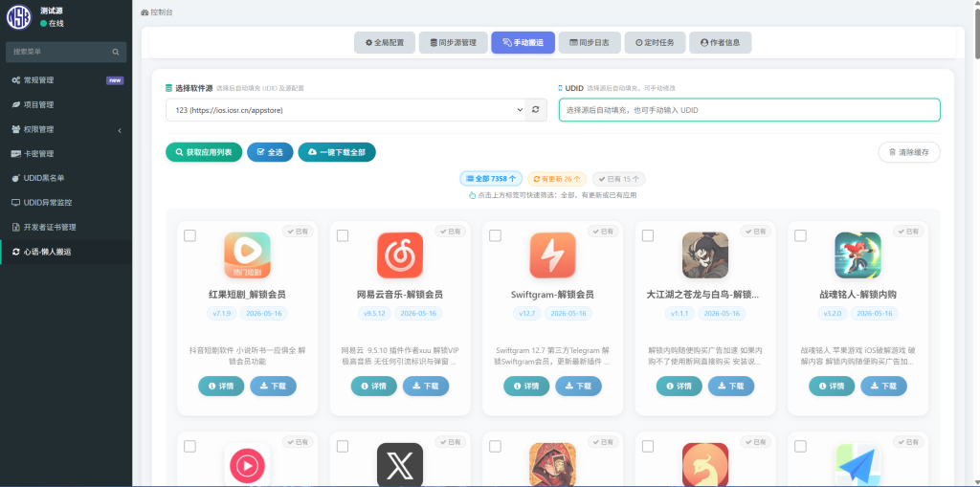Click 下载 for 战魂铭人
Image resolution: width=980 pixels, height=487 pixels.
tap(883, 387)
